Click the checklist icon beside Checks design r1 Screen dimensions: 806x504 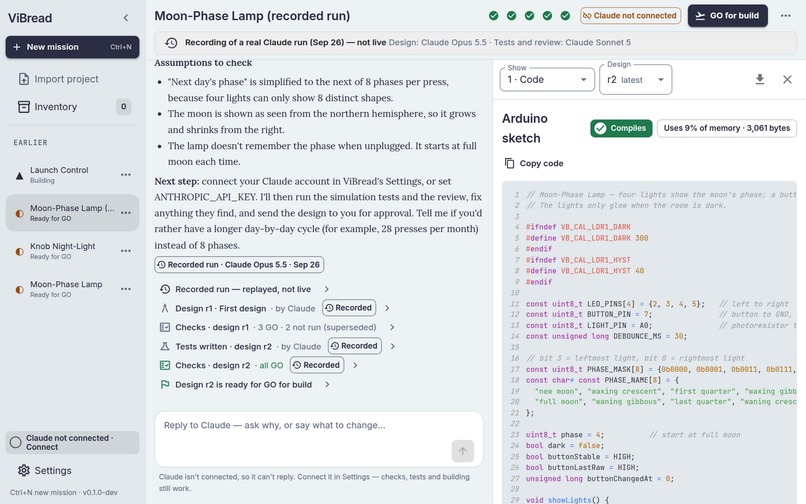coord(165,327)
